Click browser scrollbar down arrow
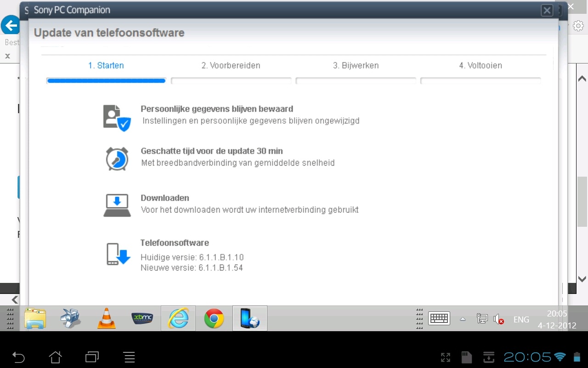The image size is (588, 368). coord(582,279)
